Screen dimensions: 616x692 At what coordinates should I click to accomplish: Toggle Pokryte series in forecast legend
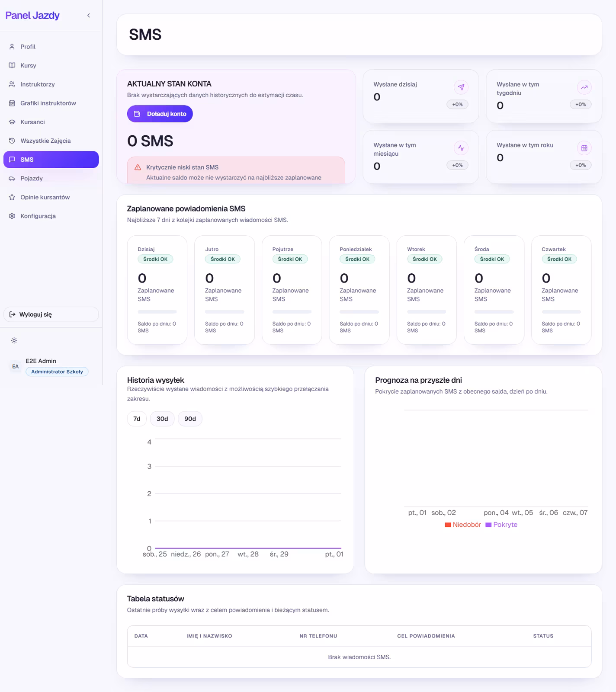pyautogui.click(x=501, y=525)
